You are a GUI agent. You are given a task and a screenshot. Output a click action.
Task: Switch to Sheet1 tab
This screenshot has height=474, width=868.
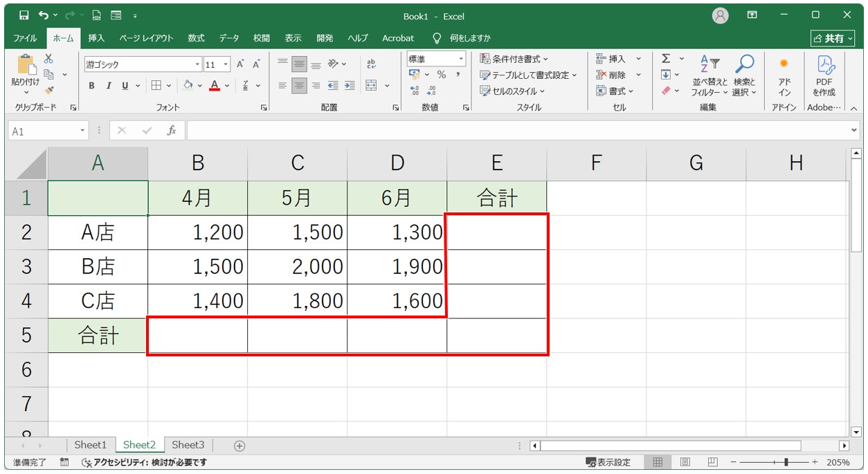(91, 445)
